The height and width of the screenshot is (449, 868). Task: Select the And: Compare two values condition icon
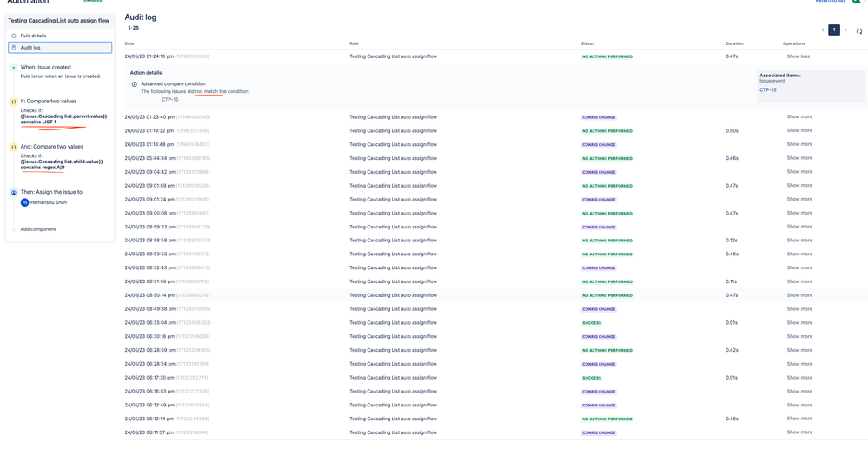point(14,147)
